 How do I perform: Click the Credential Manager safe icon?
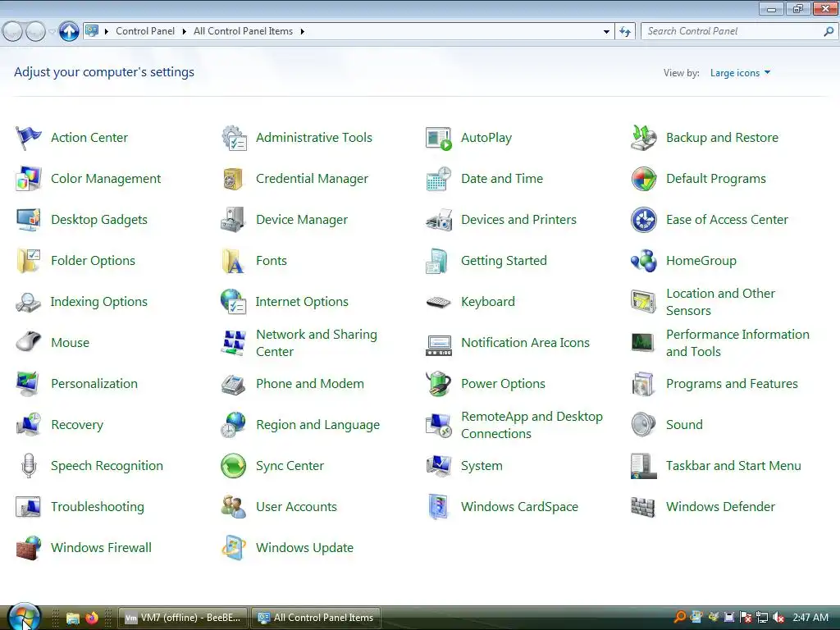(233, 179)
